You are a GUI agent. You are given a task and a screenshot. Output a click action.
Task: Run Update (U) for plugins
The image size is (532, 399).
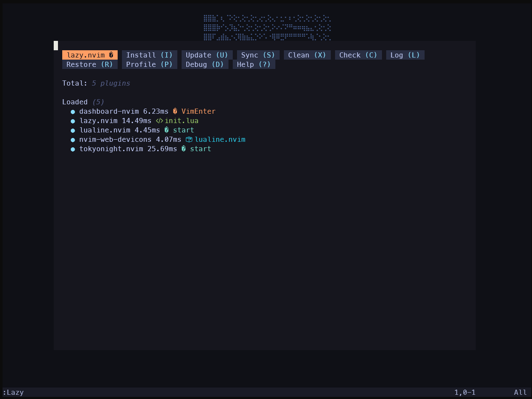[x=207, y=55]
